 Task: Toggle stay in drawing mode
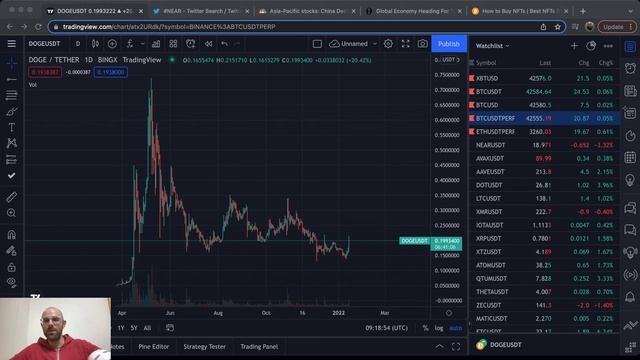pyautogui.click(x=11, y=251)
